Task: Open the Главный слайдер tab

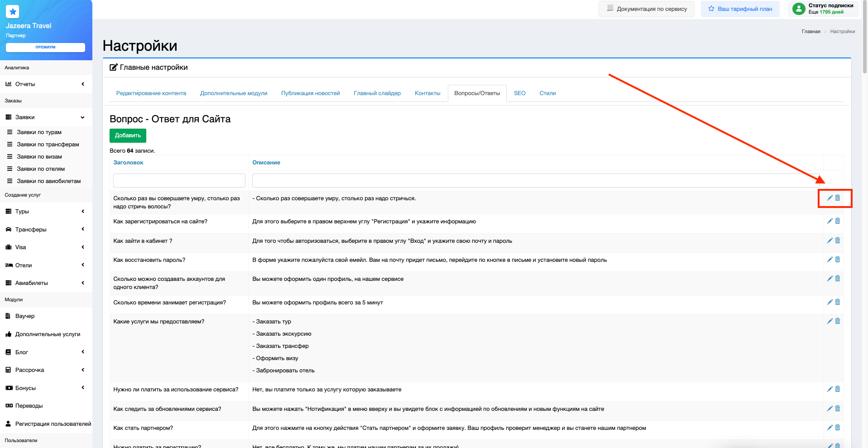Action: [x=377, y=93]
